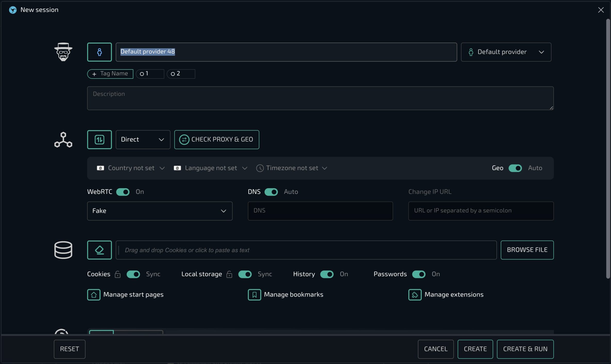Click the network nodes section icon
611x364 pixels.
pos(63,140)
